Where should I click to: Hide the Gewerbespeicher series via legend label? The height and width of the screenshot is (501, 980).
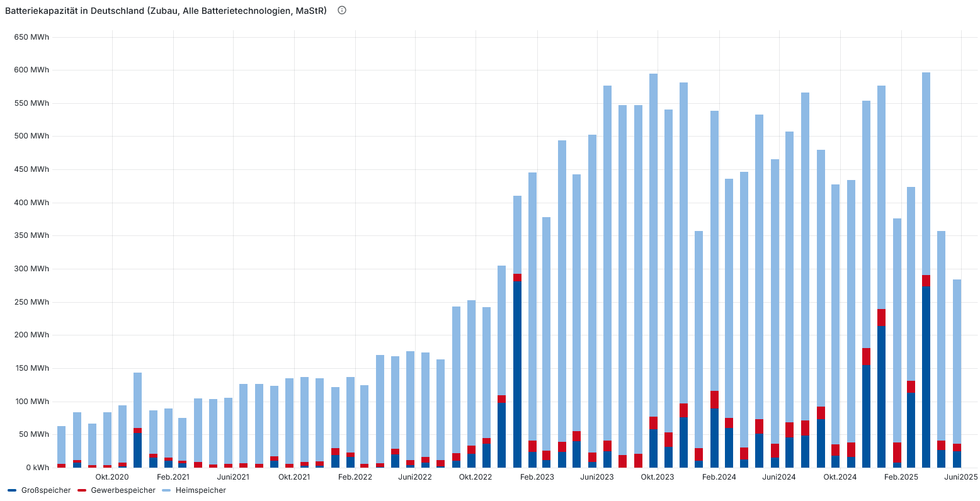pyautogui.click(x=123, y=490)
